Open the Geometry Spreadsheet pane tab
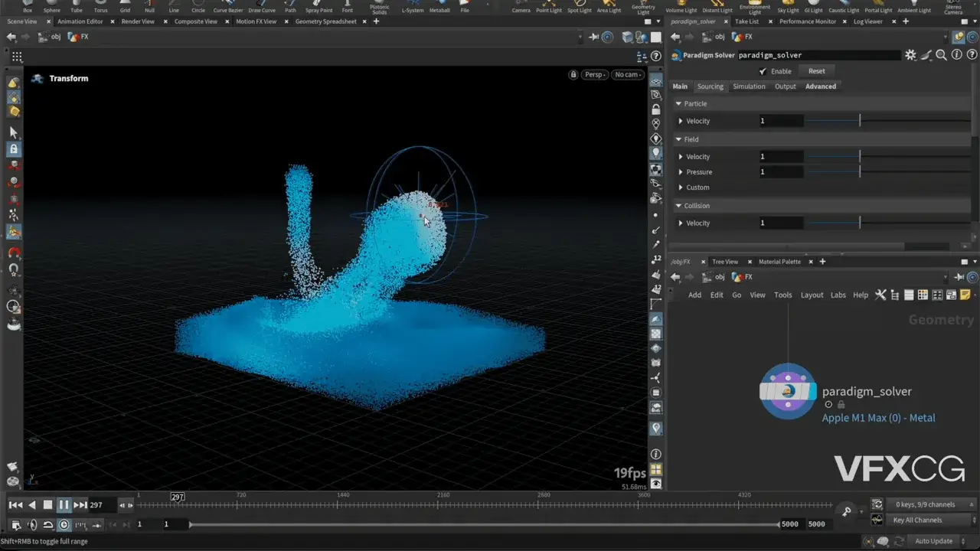Image resolution: width=980 pixels, height=551 pixels. click(326, 21)
